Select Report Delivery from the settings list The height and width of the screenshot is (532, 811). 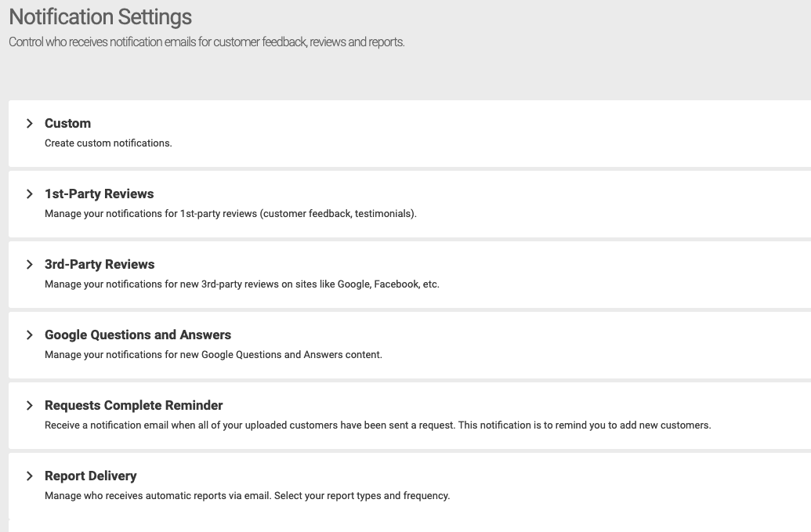90,476
